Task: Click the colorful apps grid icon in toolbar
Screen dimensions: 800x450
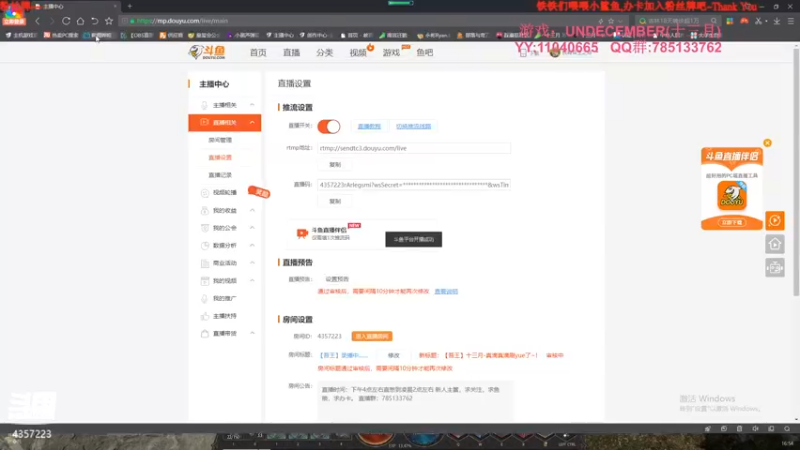Action: coord(730,21)
